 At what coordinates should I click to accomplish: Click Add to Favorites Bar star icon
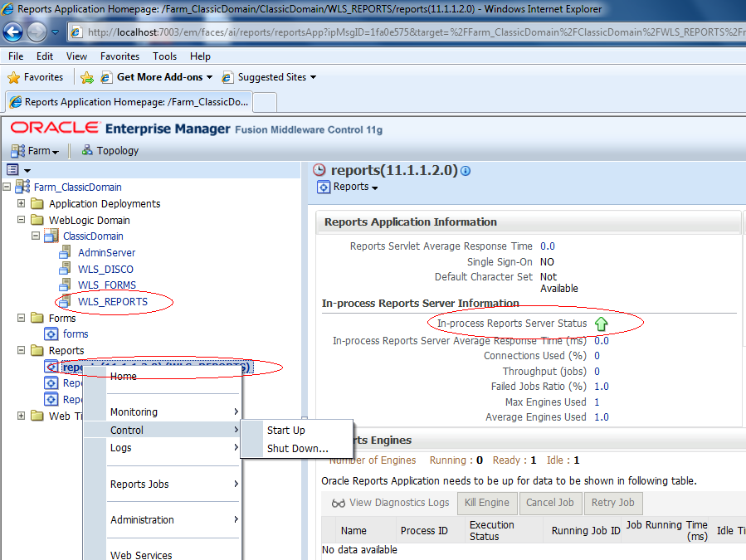87,77
